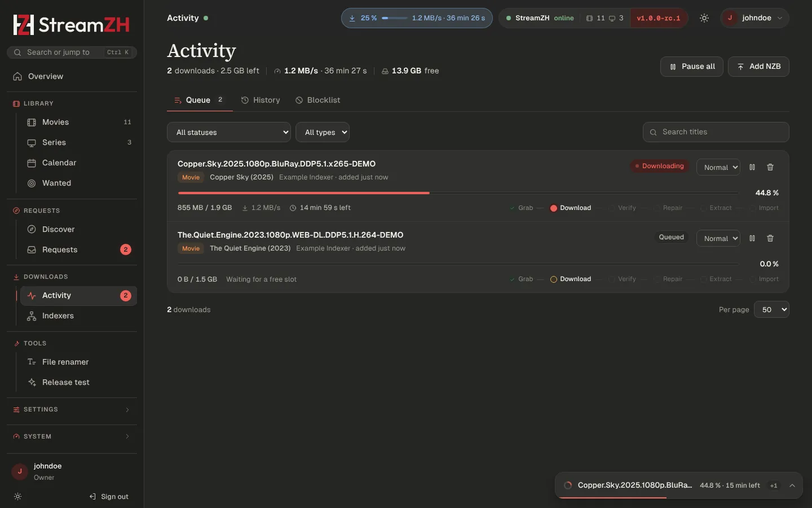Click Add NZB button
Screen dimensions: 812x508
click(758, 67)
